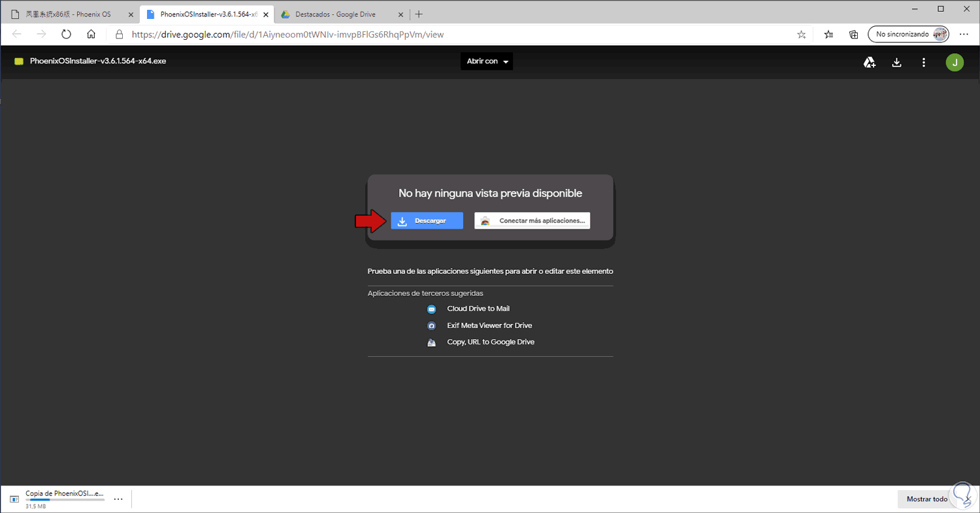Image resolution: width=980 pixels, height=513 pixels.
Task: Click the blue Descargar button
Action: coord(427,221)
